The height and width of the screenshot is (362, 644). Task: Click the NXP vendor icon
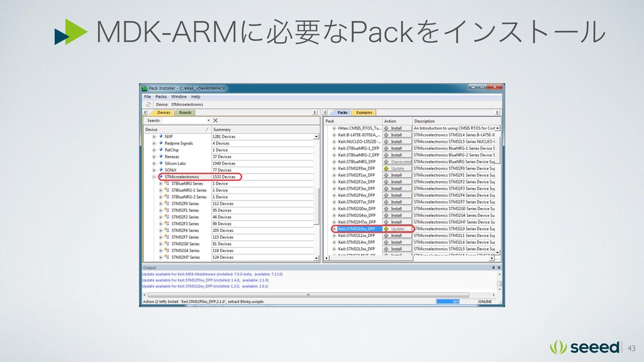(161, 136)
